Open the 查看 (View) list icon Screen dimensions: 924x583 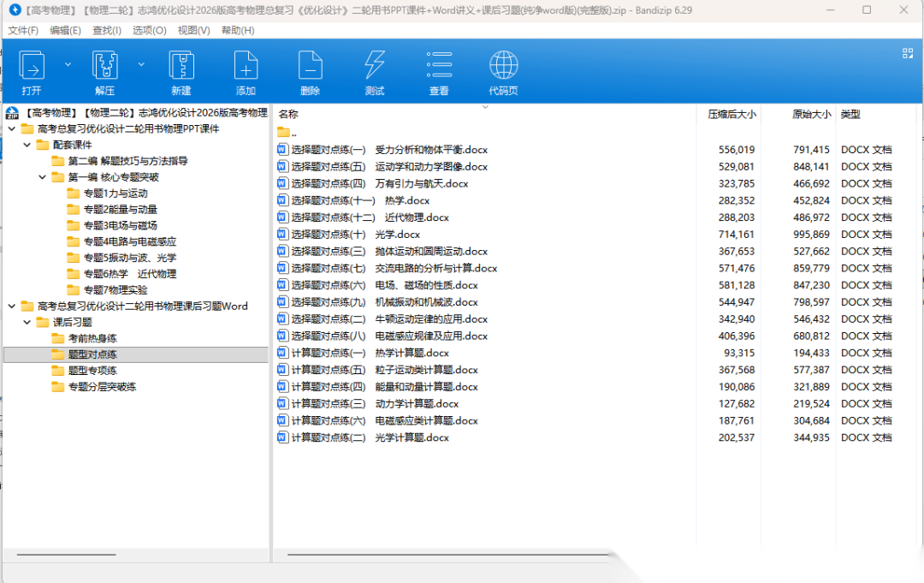click(439, 67)
